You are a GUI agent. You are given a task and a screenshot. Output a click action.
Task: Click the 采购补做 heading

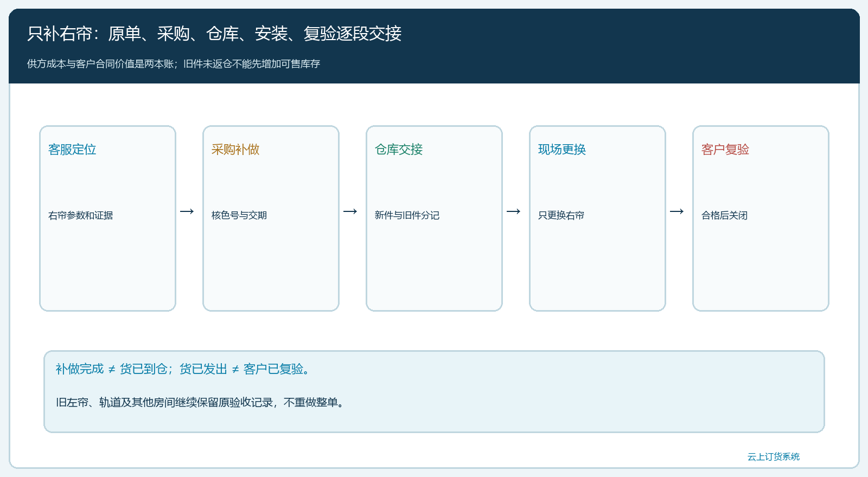(235, 150)
